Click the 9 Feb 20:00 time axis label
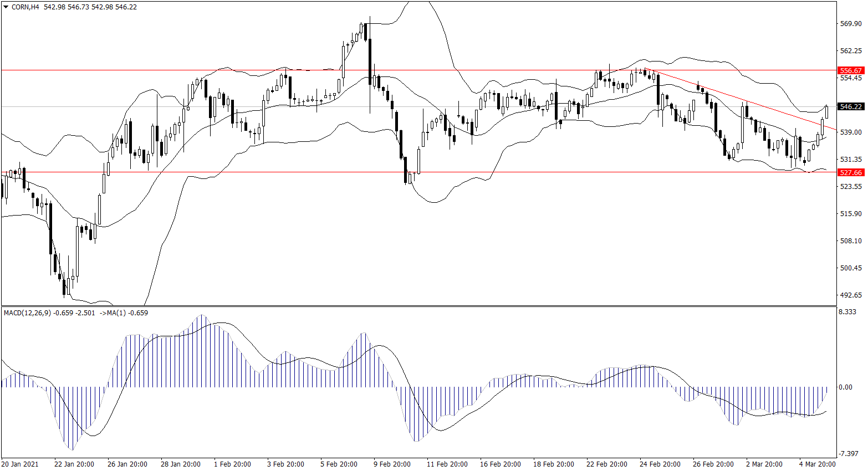This screenshot has height=471, width=868. click(392, 464)
